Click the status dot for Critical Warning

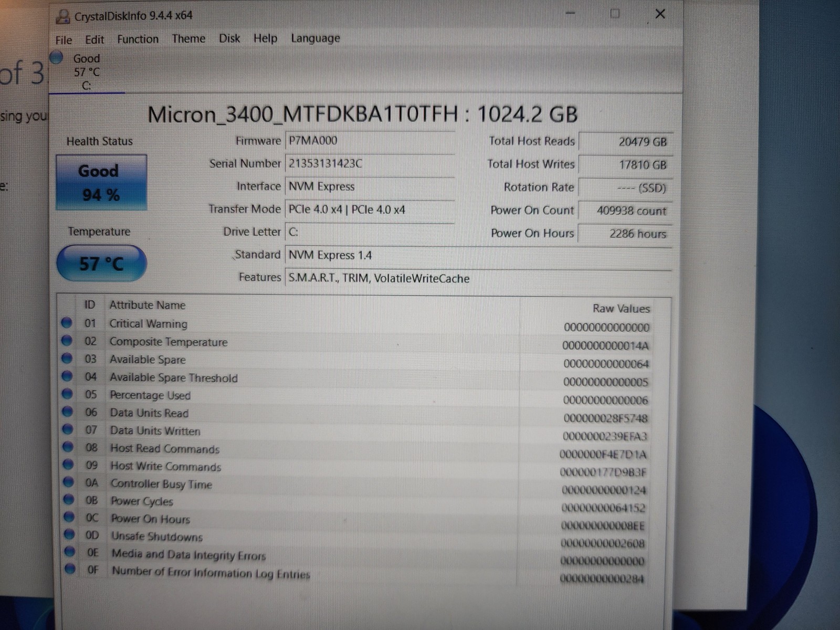click(x=67, y=323)
